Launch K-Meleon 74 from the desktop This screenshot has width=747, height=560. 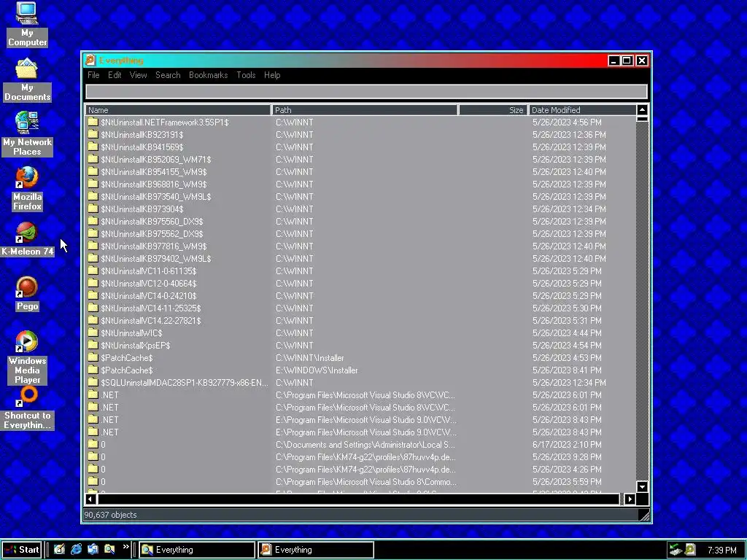click(27, 239)
